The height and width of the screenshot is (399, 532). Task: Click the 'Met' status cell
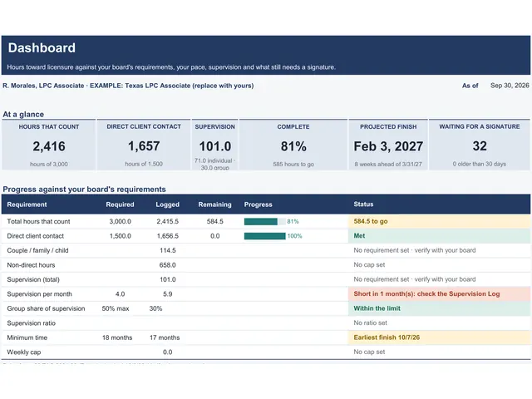(x=440, y=236)
